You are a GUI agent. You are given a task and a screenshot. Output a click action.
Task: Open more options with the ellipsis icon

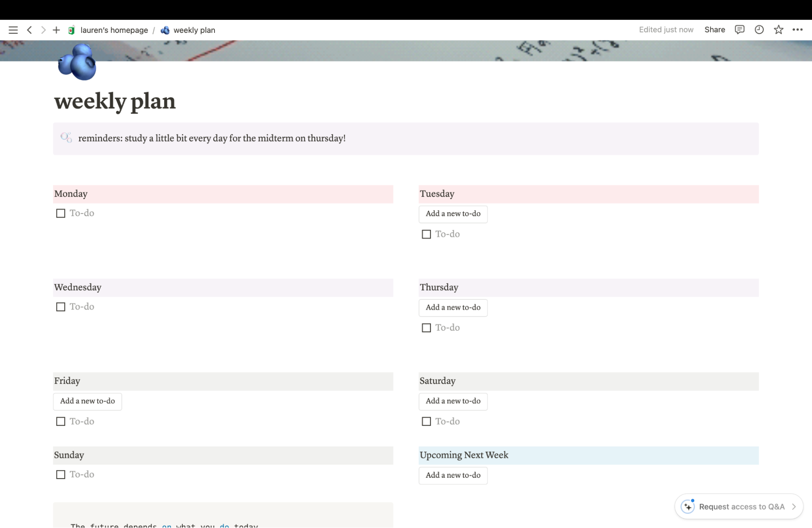pos(798,30)
